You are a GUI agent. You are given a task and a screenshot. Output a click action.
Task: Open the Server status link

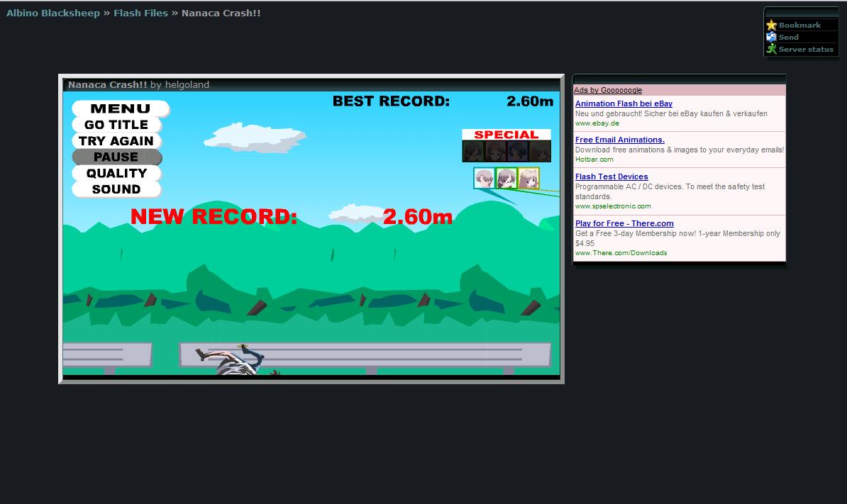pyautogui.click(x=806, y=49)
